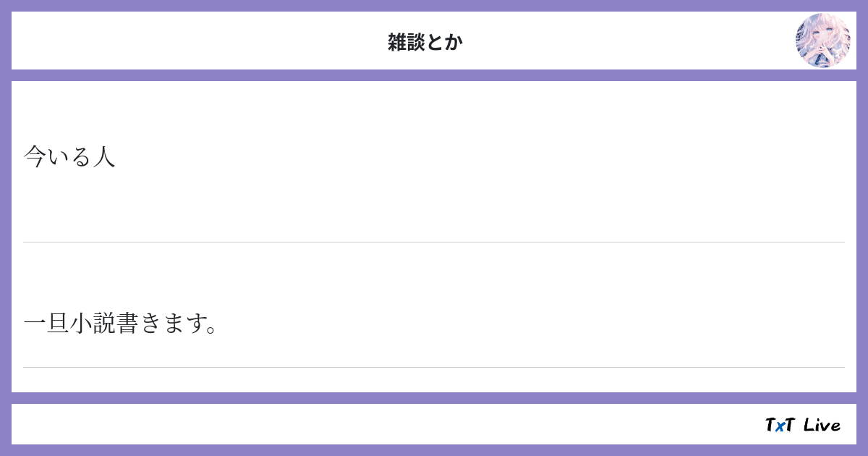This screenshot has width=868, height=456.
Task: Click the 雑 character in the title
Action: pos(397,42)
